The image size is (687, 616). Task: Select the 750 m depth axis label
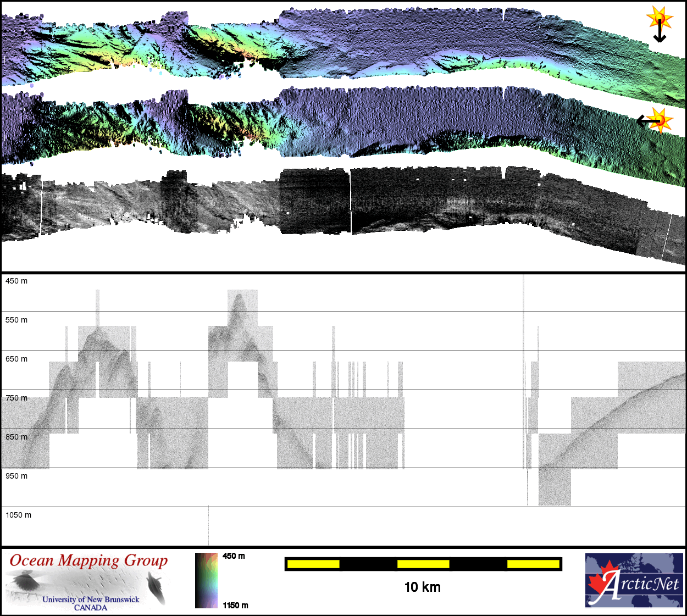(x=16, y=398)
